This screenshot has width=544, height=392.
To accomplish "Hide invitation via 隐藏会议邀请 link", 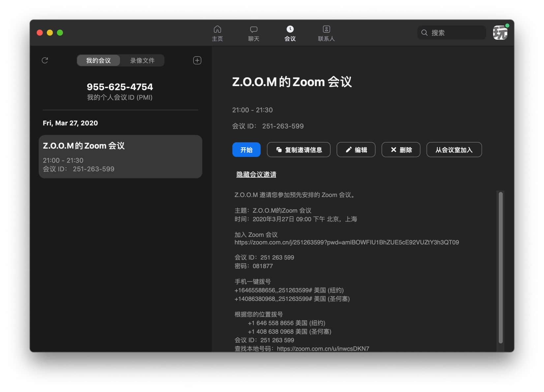I will pyautogui.click(x=256, y=175).
